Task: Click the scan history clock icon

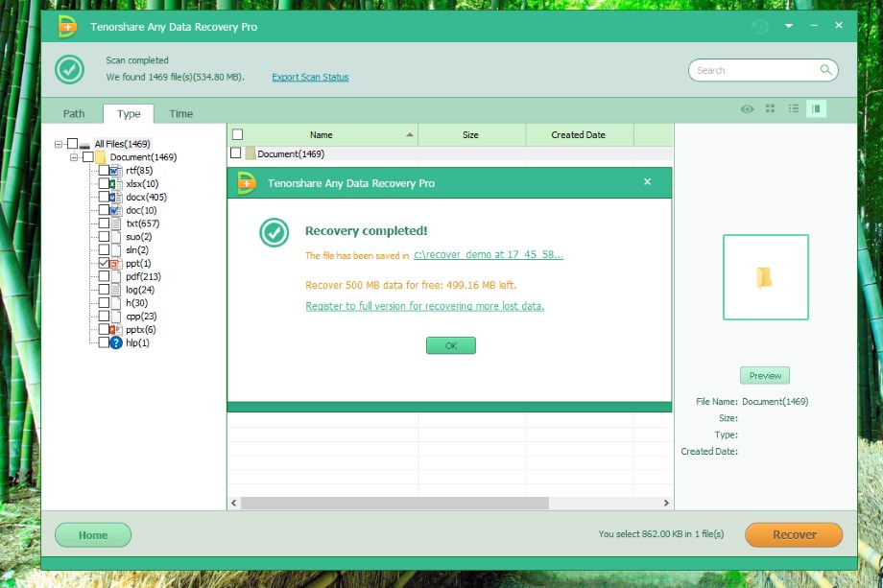Action: point(760,26)
